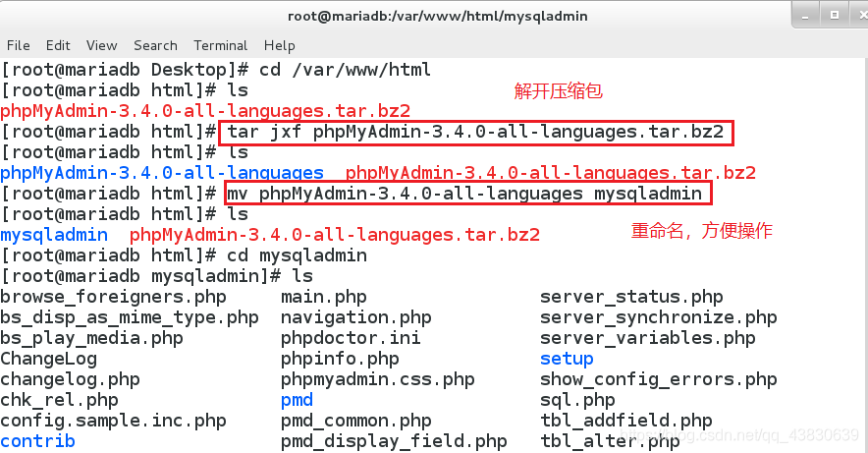Click the 'mv phpMyAdmin-3.4.0-all-languages mysqladmin' command
The image size is (868, 453).
464,194
